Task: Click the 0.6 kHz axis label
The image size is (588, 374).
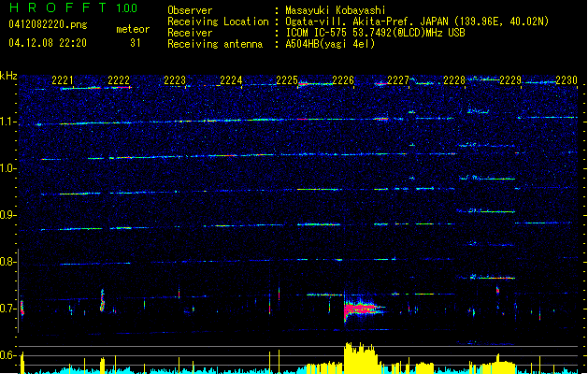Action: tap(7, 355)
